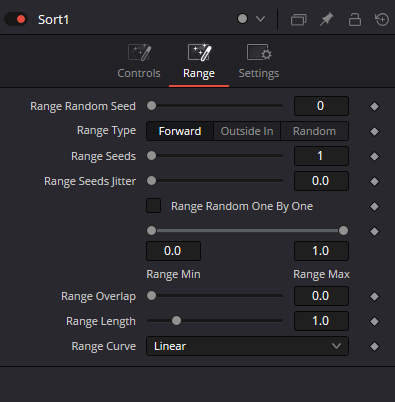The height and width of the screenshot is (402, 395).
Task: Click the Range Curve label
Action: click(104, 346)
